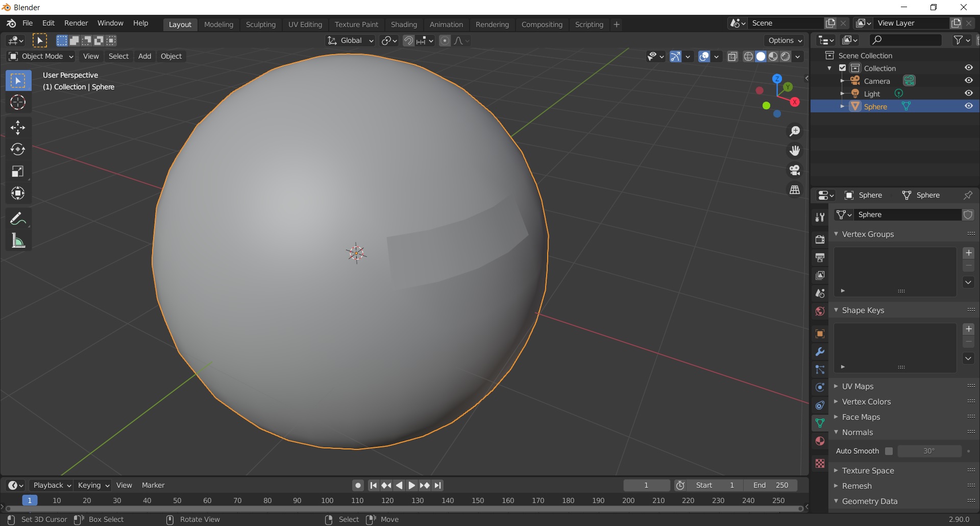This screenshot has height=526, width=980.
Task: Click the zoom magnifier viewport icon
Action: pyautogui.click(x=795, y=131)
